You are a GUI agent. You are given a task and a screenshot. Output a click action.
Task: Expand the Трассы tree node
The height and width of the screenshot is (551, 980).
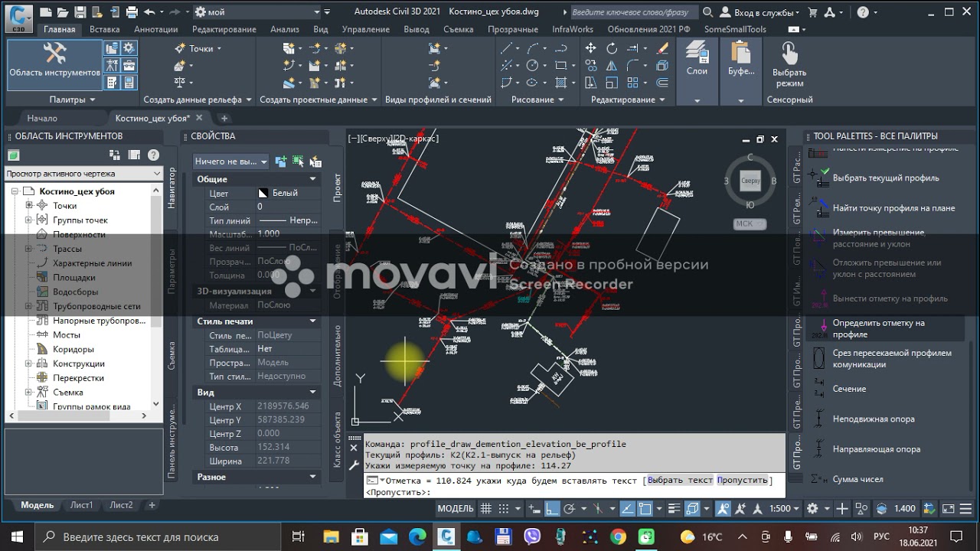(x=29, y=249)
